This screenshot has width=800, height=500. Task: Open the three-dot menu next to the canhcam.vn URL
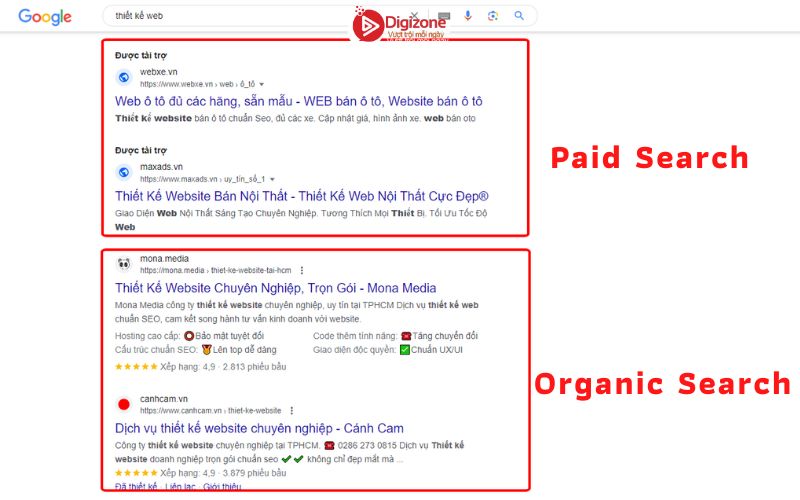(x=292, y=410)
